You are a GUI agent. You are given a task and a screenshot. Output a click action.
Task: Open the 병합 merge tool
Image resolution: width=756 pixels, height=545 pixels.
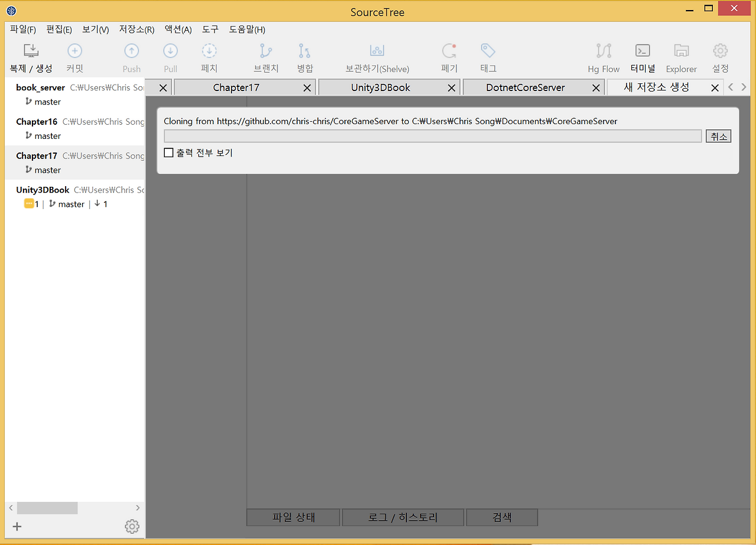[x=305, y=59]
